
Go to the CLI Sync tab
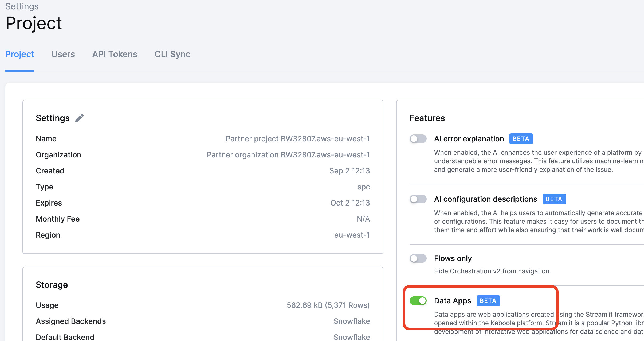(172, 54)
